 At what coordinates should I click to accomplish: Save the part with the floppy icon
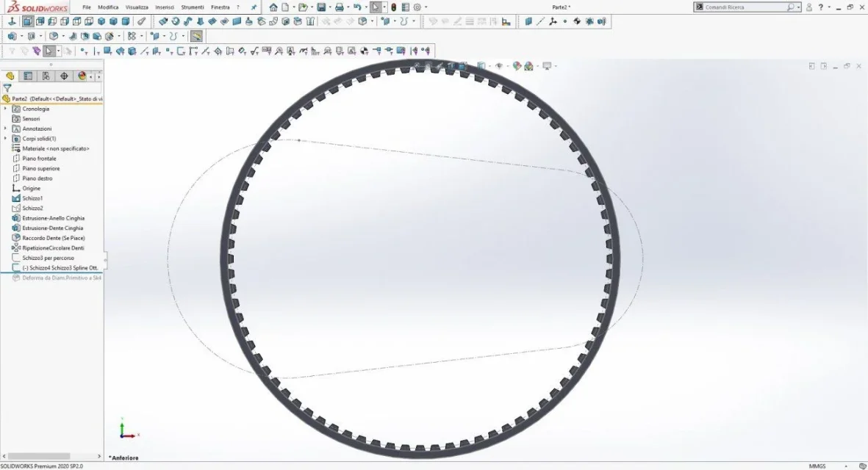(x=321, y=7)
